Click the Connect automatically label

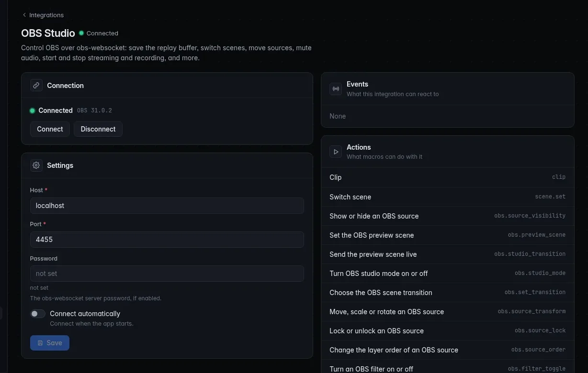[x=85, y=314]
